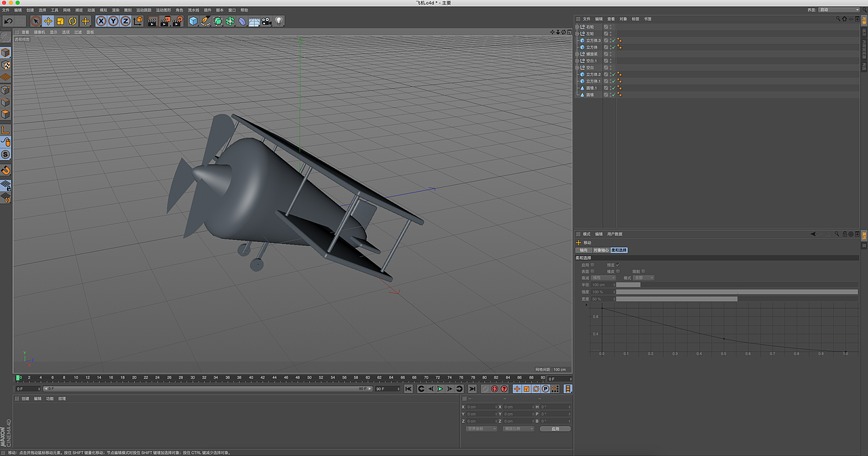Add a floor environment object
The height and width of the screenshot is (456, 868).
(x=254, y=21)
